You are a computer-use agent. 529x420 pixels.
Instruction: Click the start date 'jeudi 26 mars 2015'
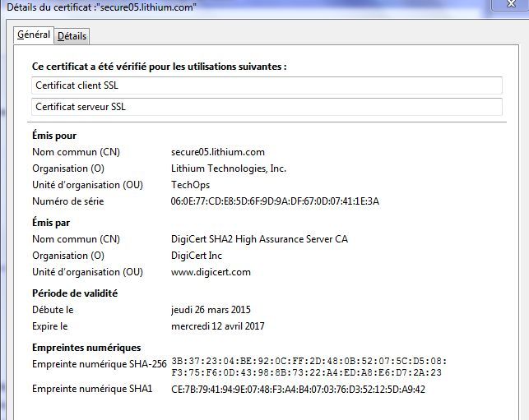211,310
